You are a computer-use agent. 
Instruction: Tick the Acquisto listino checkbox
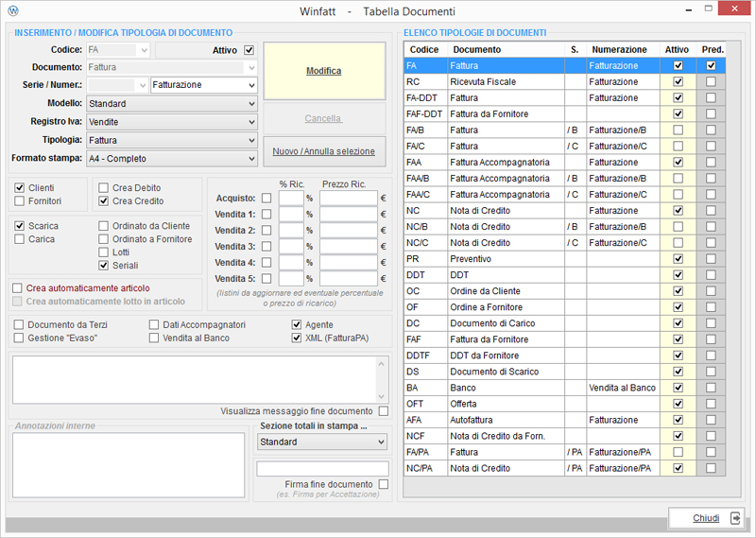pos(266,198)
